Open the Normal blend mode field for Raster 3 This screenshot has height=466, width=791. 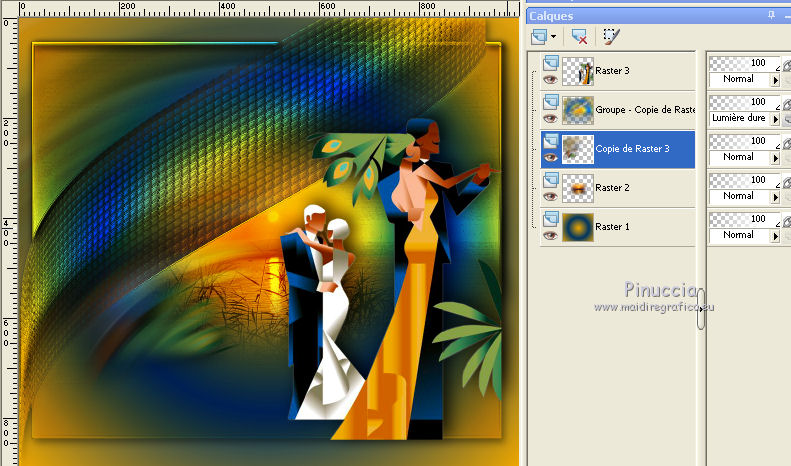tap(740, 79)
